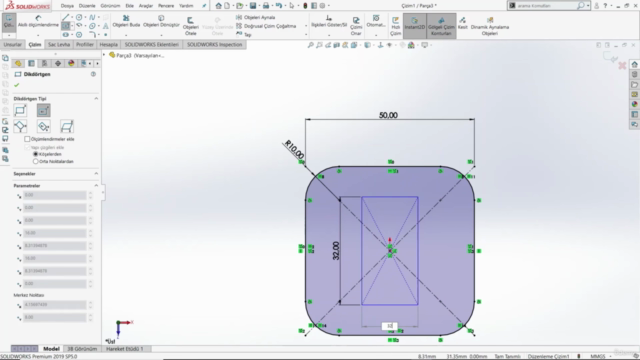Expand Parça3 feature tree node

tap(104, 55)
